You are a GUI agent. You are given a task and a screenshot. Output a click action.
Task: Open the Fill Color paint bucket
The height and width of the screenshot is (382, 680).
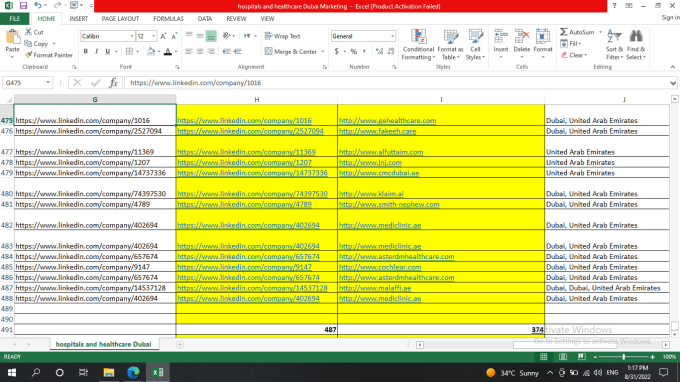coord(150,52)
